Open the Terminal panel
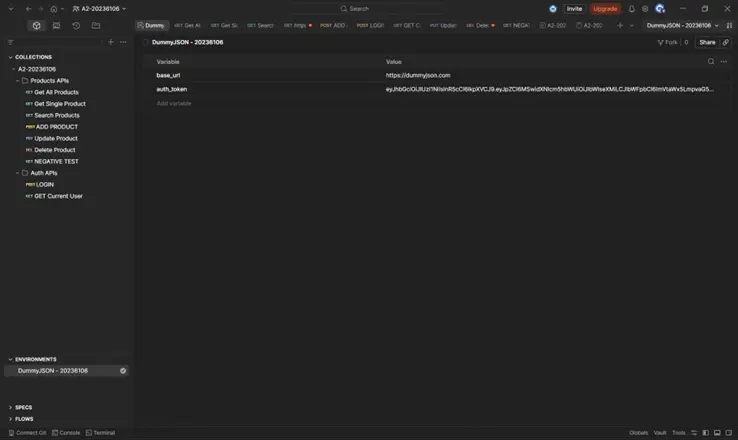738x440 pixels. 100,432
